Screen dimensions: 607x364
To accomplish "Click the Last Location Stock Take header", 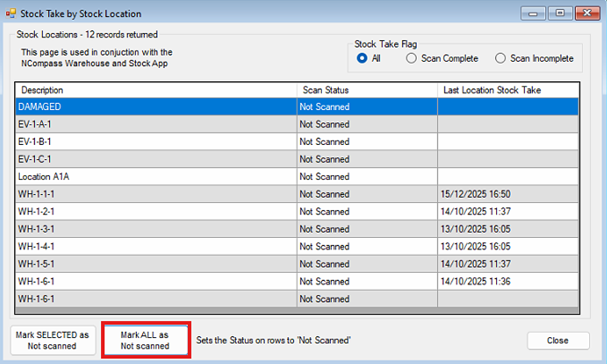I will pos(508,90).
